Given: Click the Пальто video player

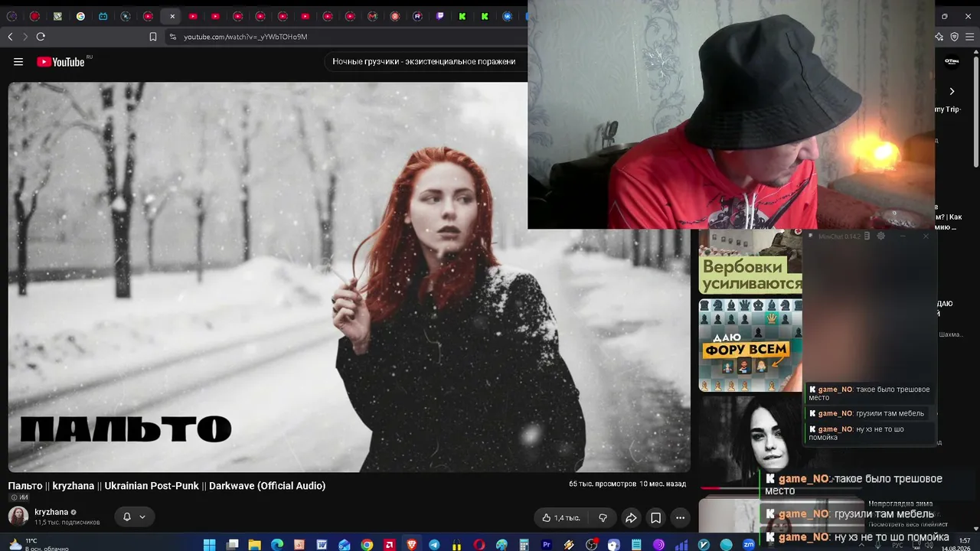Looking at the screenshot, I should [x=349, y=277].
